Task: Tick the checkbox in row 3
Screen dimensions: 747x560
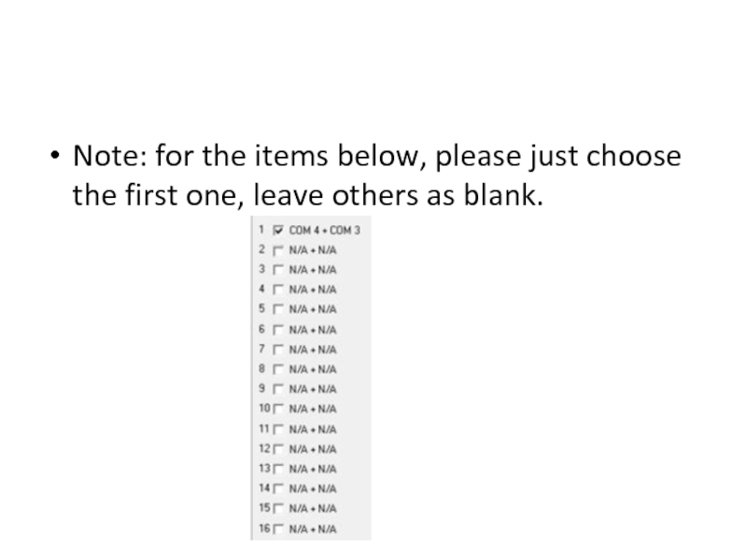Action: [277, 270]
